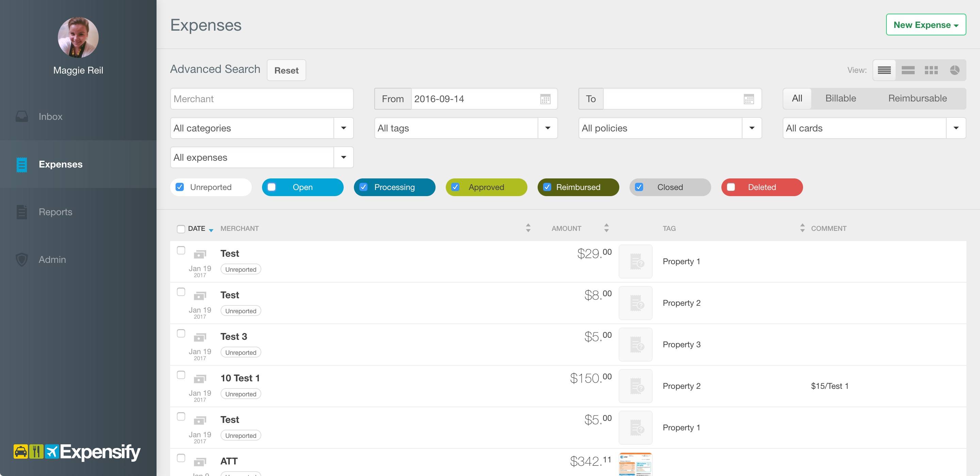Image resolution: width=980 pixels, height=476 pixels.
Task: Toggle the Unreported checkbox filter
Action: tap(181, 187)
